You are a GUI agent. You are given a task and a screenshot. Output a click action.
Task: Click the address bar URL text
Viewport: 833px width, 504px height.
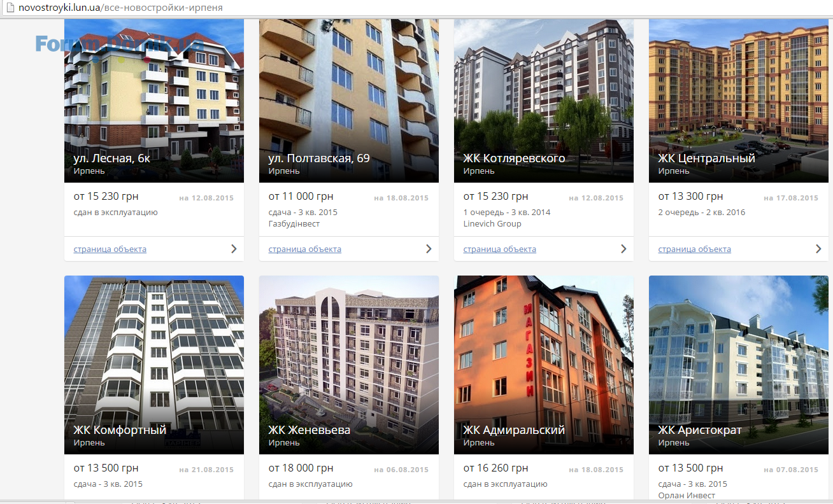coord(121,8)
